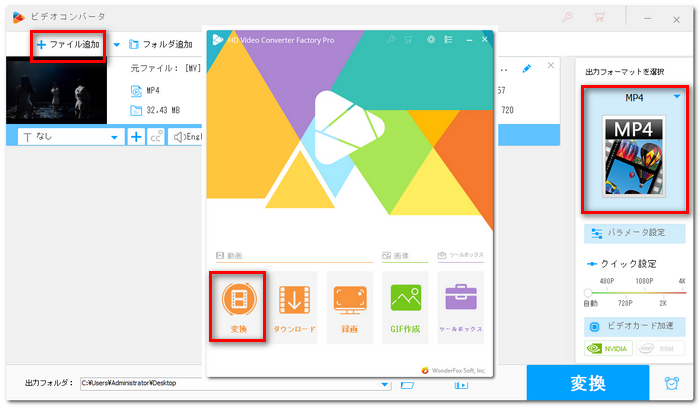Click the settings gear in launcher window
The image size is (700, 407).
(x=431, y=40)
